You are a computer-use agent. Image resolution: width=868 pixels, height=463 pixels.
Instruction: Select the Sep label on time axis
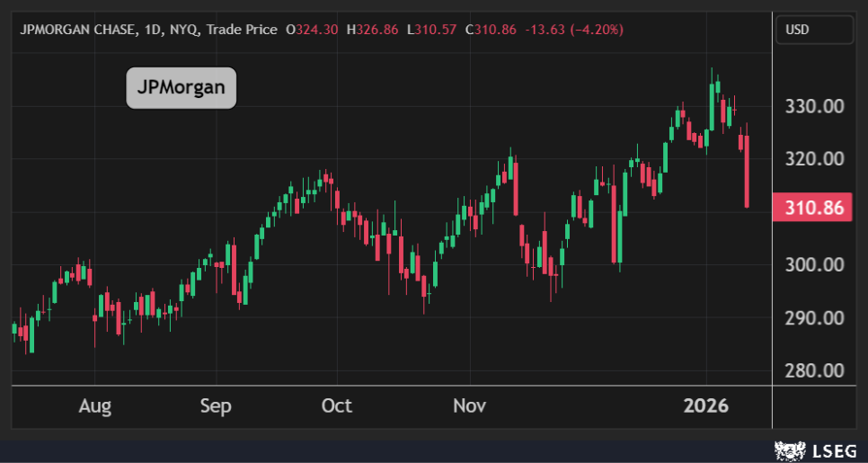(x=216, y=406)
